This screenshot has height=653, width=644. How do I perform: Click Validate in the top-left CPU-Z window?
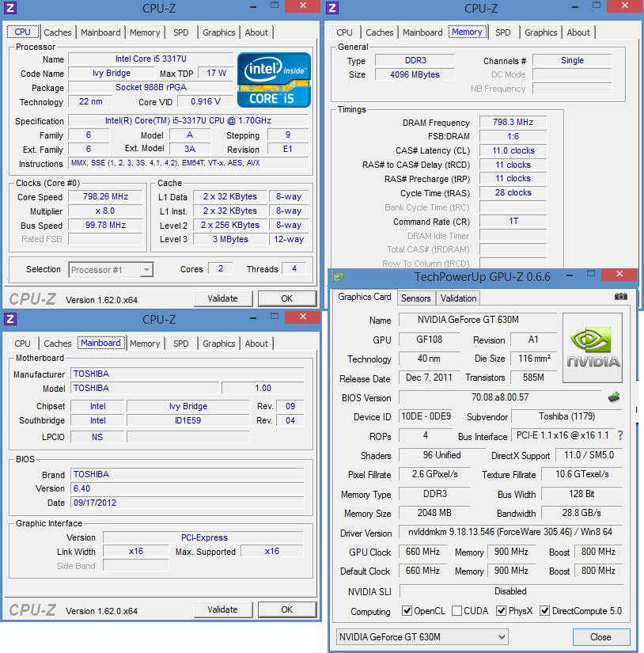tap(223, 298)
